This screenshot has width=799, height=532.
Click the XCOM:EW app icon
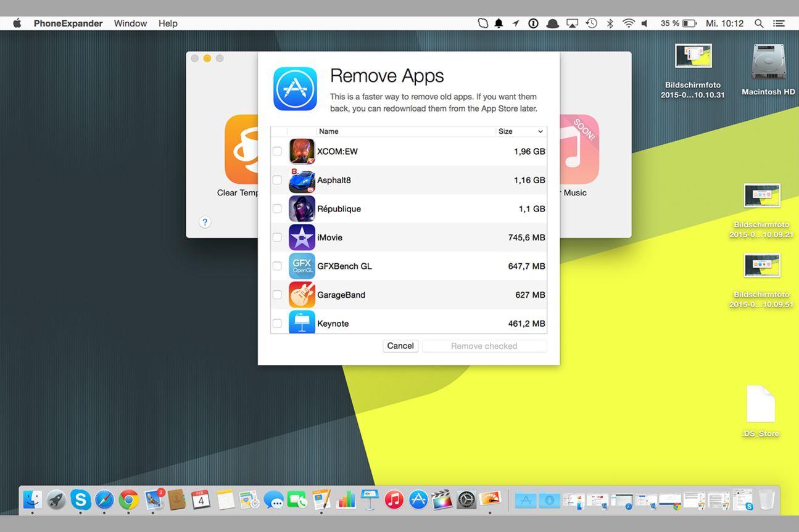pos(302,152)
